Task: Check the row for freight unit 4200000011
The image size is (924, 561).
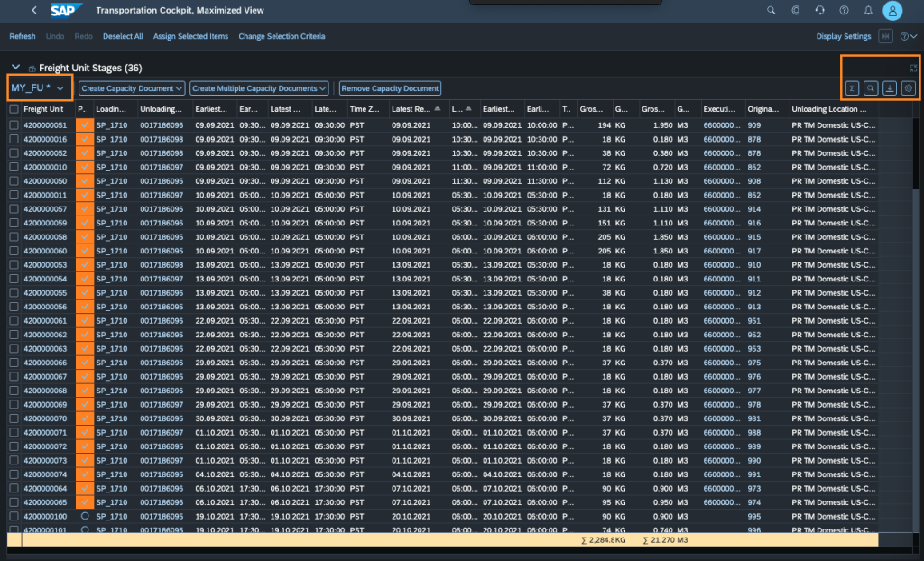Action: click(x=14, y=195)
